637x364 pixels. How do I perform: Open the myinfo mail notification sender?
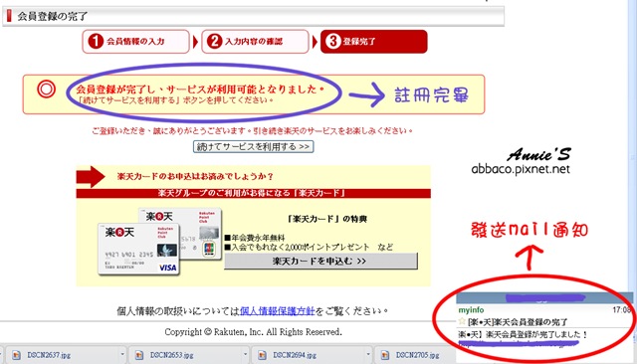pyautogui.click(x=471, y=310)
